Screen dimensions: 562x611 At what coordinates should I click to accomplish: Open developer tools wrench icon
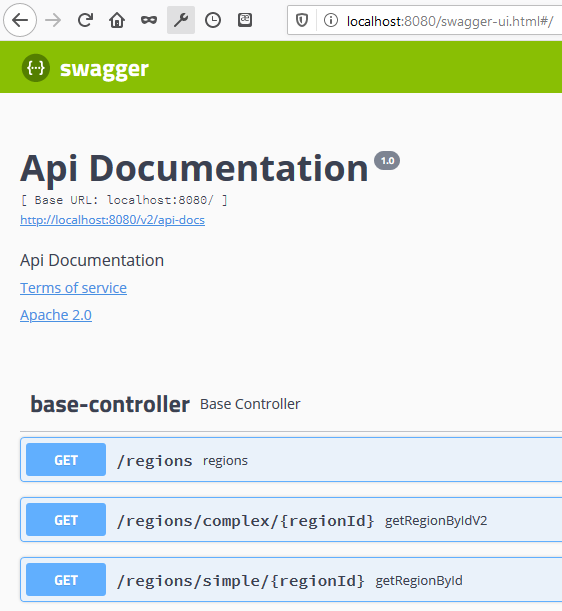(181, 20)
